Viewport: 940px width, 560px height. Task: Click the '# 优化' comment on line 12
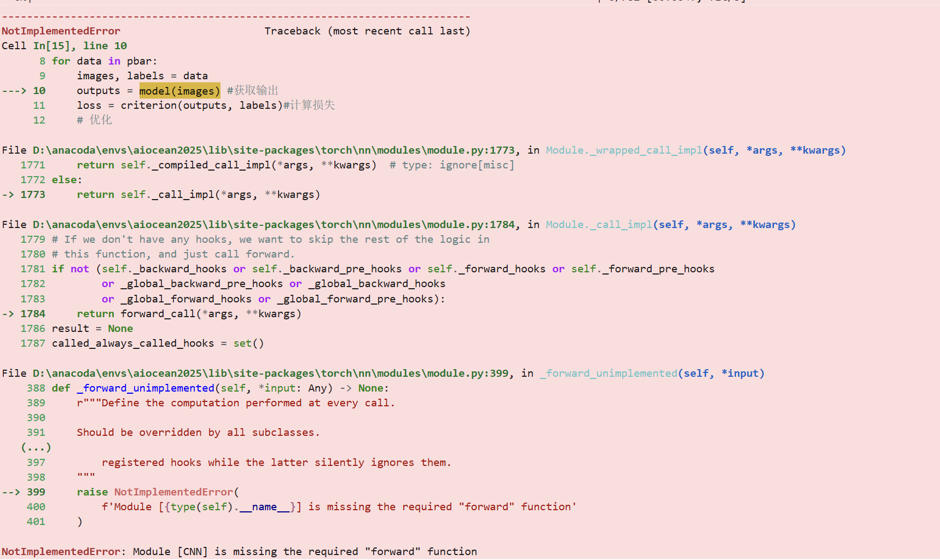[x=94, y=120]
